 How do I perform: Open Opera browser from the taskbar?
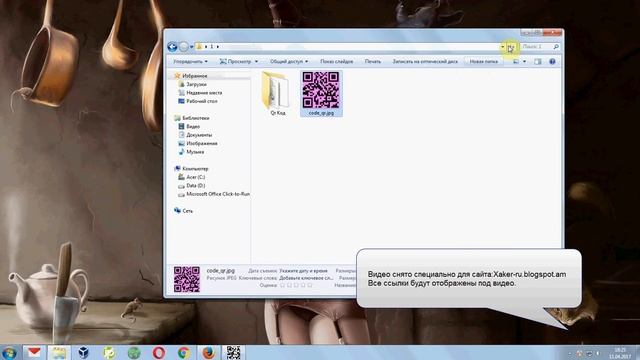point(159,353)
